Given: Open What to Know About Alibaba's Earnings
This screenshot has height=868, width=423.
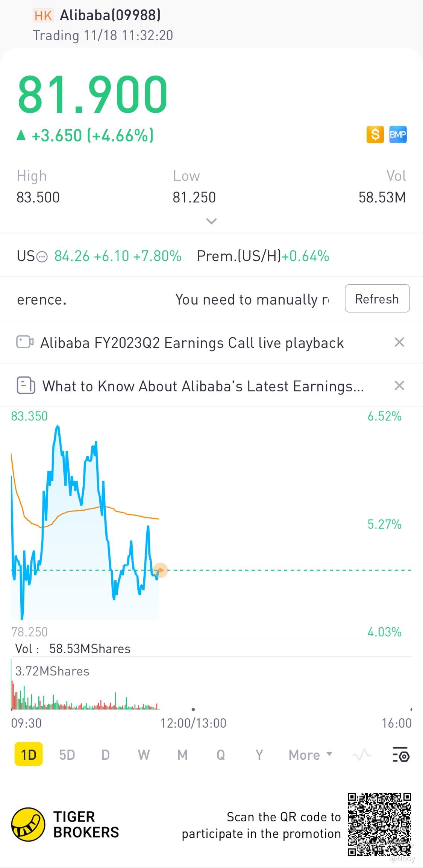Looking at the screenshot, I should click(x=203, y=386).
